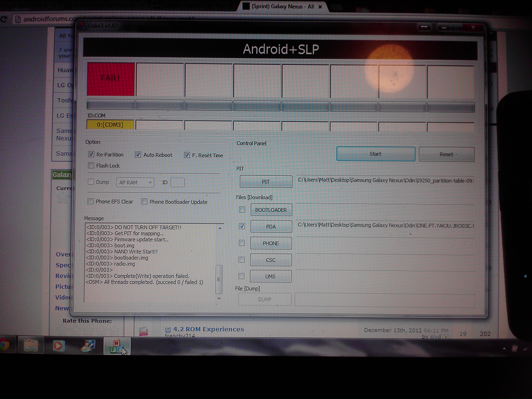The image size is (532, 399).
Task: Click the Start button in Control Panel
Action: [376, 154]
